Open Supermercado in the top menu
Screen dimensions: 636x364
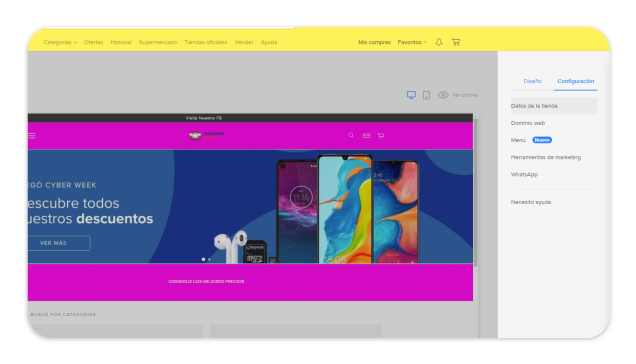coord(158,42)
